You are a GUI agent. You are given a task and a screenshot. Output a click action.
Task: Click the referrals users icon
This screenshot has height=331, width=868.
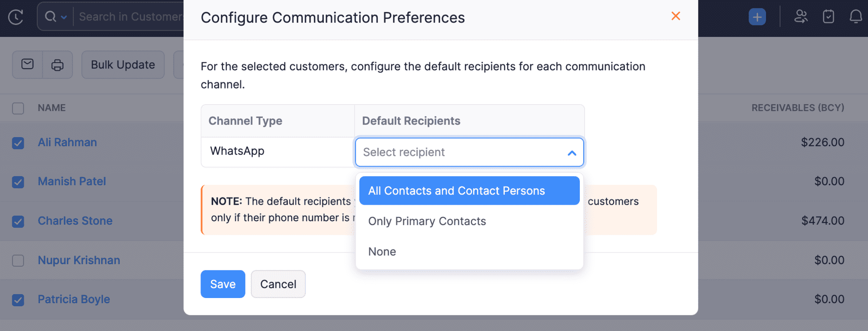tap(801, 16)
